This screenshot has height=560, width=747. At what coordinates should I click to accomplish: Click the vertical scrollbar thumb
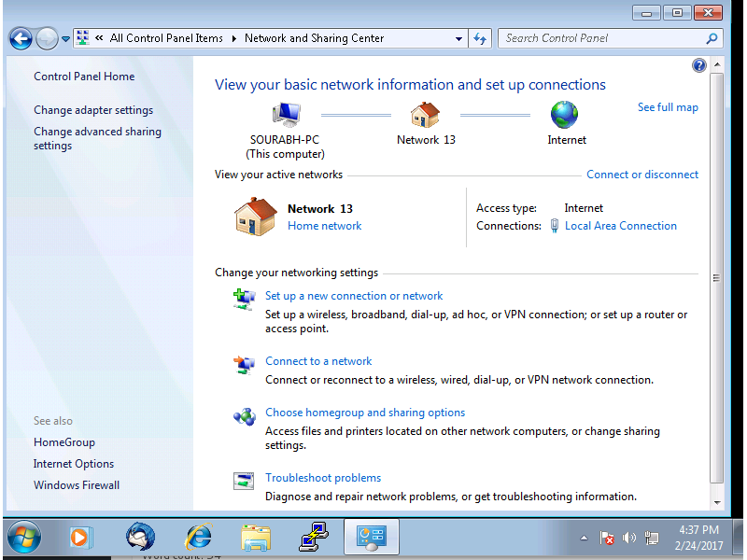(717, 278)
